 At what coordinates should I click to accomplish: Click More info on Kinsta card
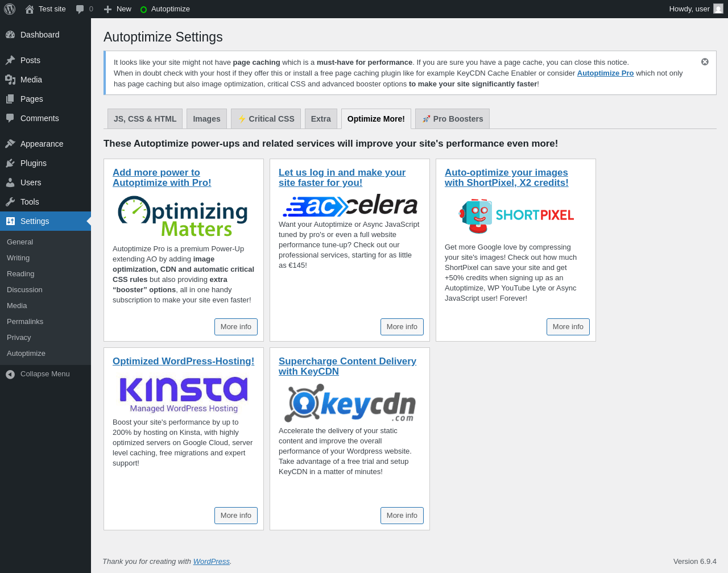tap(236, 516)
